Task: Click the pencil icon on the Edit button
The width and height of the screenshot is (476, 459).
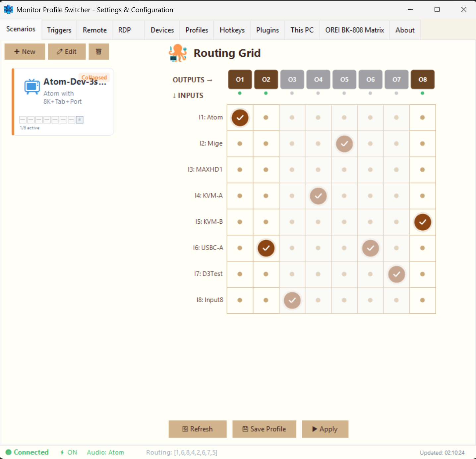Action: [59, 52]
